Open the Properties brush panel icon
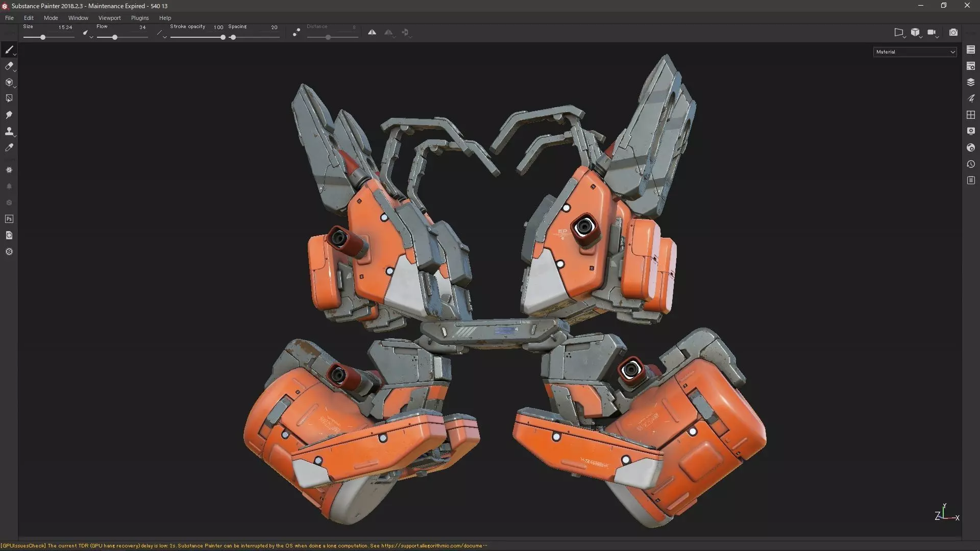 [971, 98]
